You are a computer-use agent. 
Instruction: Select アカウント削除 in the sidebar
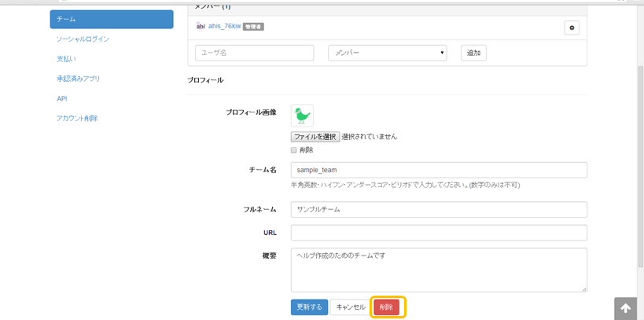(77, 118)
